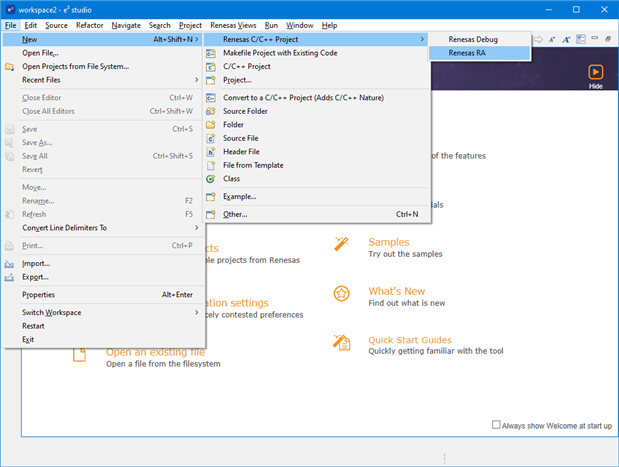Screen dimensions: 619x467
Task: Open the Edit menu
Action: [x=30, y=25]
